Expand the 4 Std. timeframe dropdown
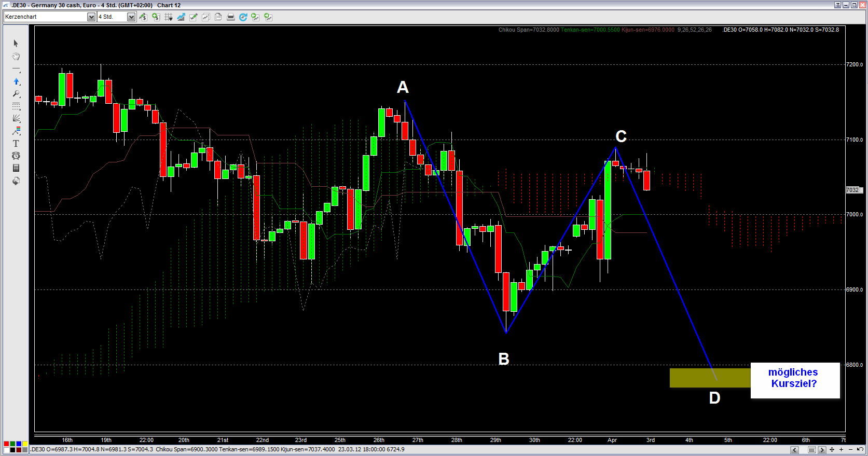This screenshot has height=456, width=868. pyautogui.click(x=131, y=17)
